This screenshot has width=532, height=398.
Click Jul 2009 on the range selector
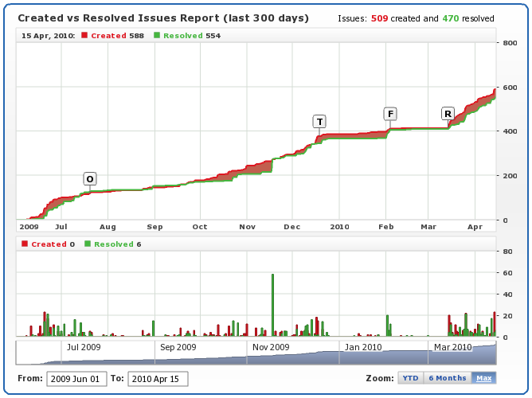click(83, 347)
